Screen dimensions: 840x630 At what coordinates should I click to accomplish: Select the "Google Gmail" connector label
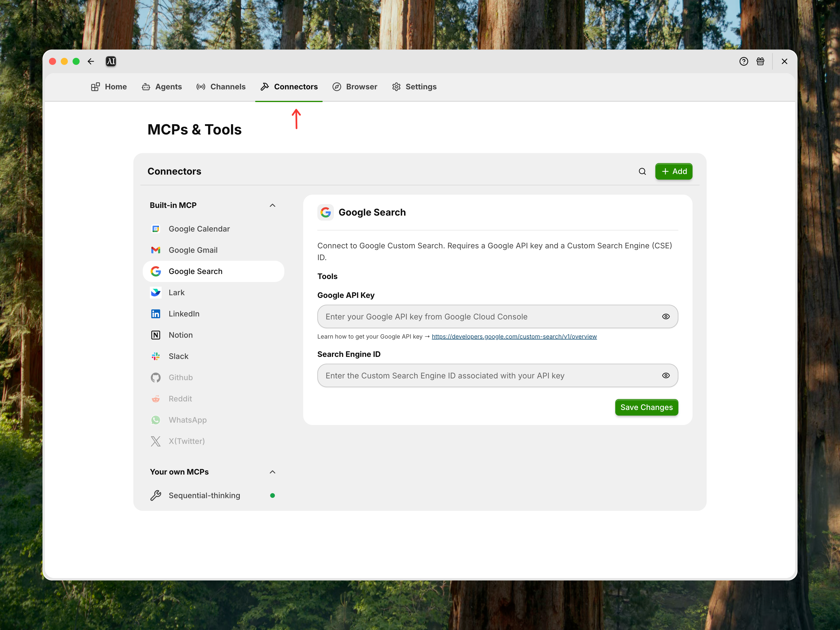coord(193,250)
